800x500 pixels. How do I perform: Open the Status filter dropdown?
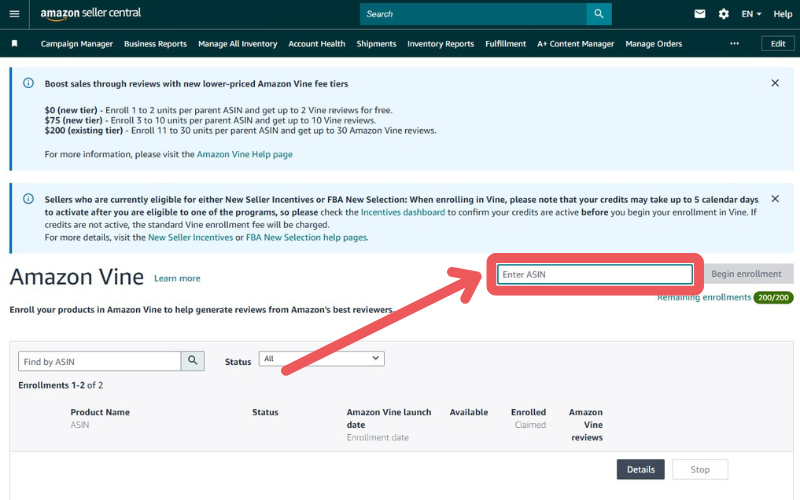click(x=321, y=358)
